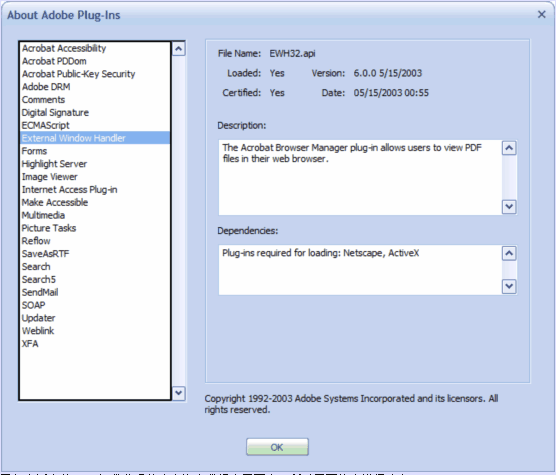The image size is (556, 475).
Task: Choose ECMAScript in the list
Action: click(x=95, y=125)
